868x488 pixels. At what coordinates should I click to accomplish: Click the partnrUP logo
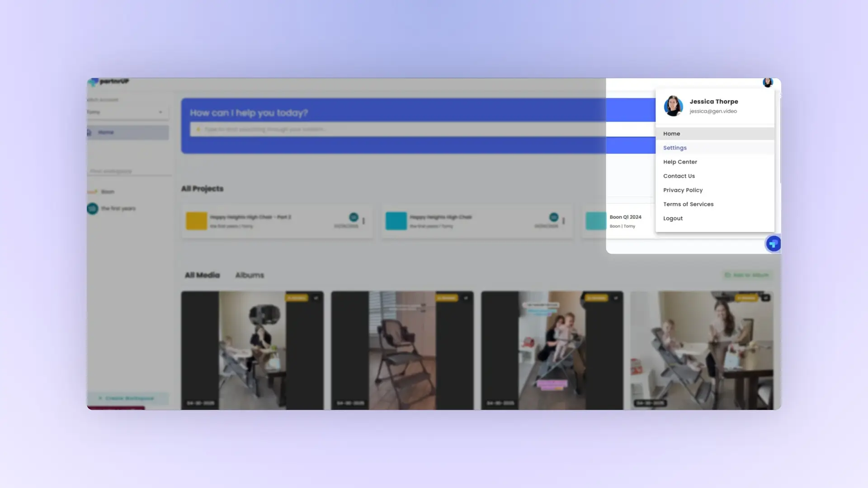click(x=108, y=82)
